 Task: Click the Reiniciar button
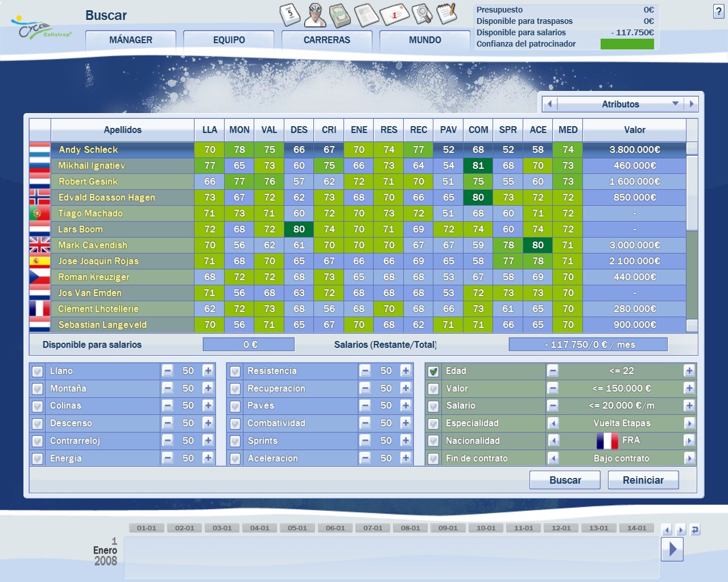(x=643, y=480)
